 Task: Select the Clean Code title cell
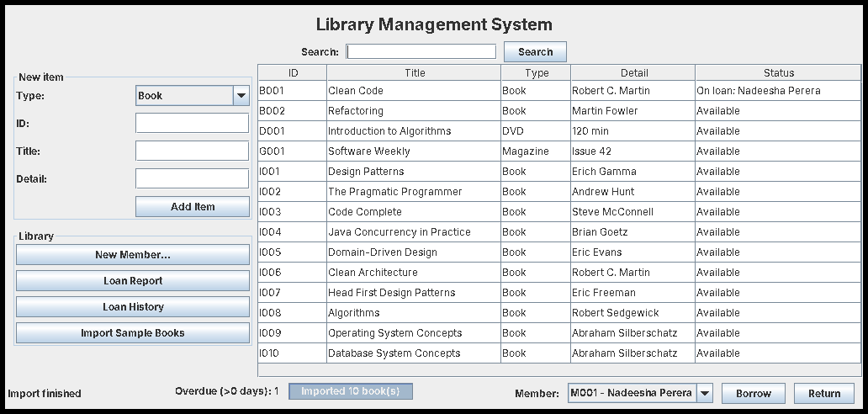[414, 90]
